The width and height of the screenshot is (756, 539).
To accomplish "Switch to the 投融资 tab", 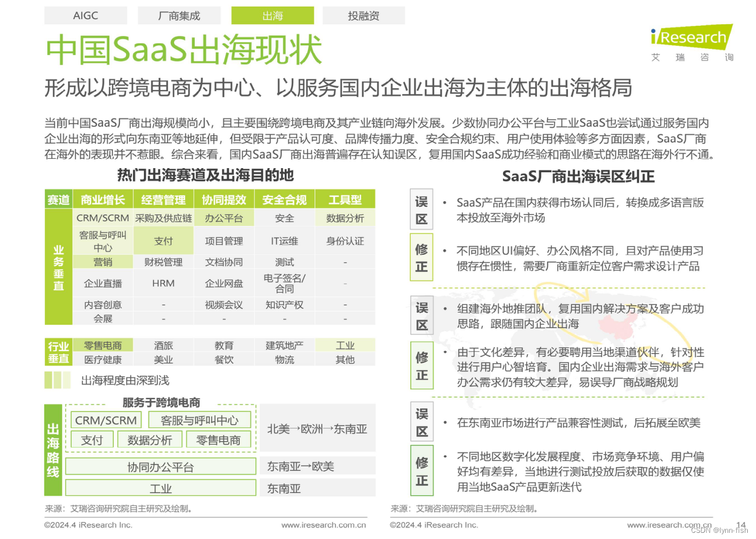I will coord(363,15).
